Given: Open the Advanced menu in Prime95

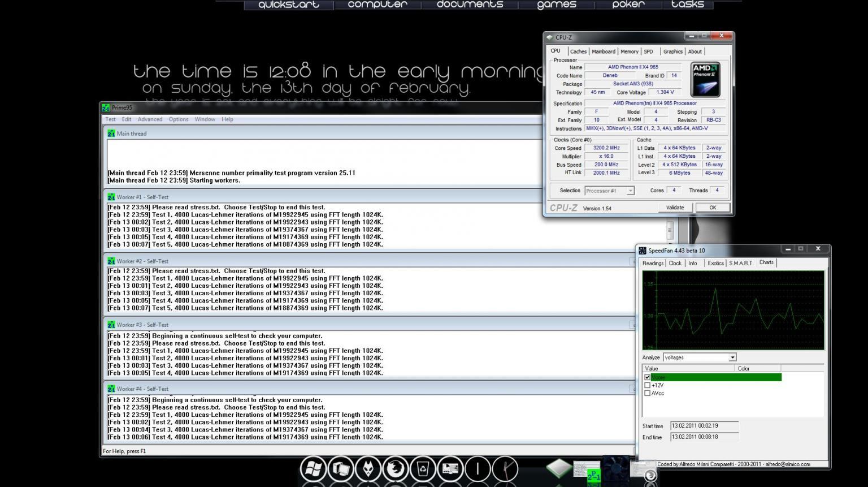Looking at the screenshot, I should tap(150, 119).
